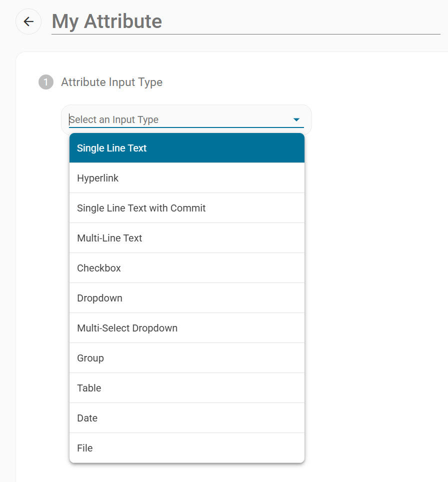Select Single Line Text option
Screen dimensions: 448x482
187,148
